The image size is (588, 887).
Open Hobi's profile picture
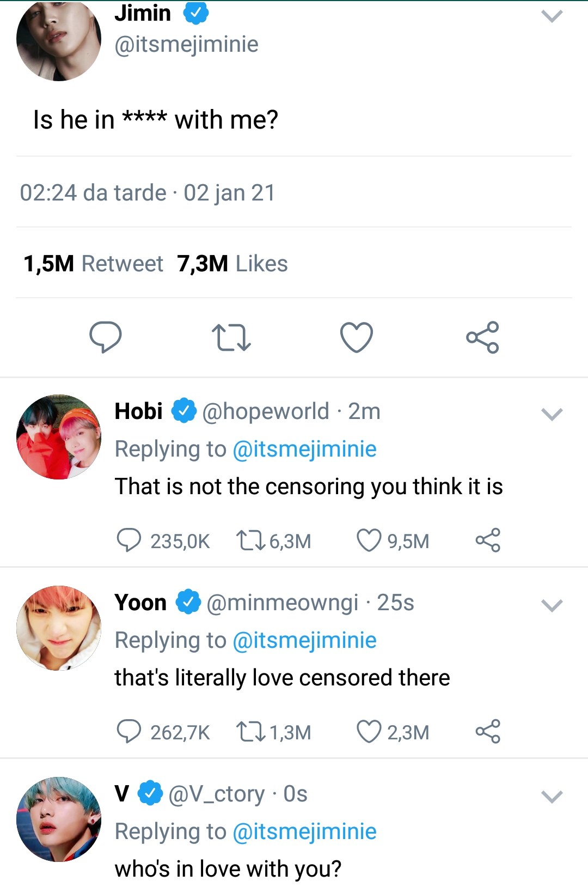59,437
